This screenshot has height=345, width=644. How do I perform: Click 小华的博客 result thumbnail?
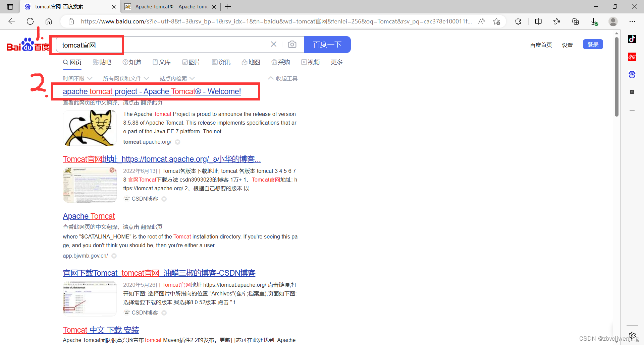click(90, 185)
